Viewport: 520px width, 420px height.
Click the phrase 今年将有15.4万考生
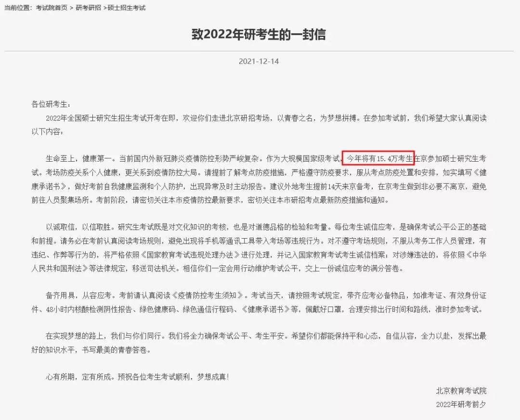[x=379, y=159]
